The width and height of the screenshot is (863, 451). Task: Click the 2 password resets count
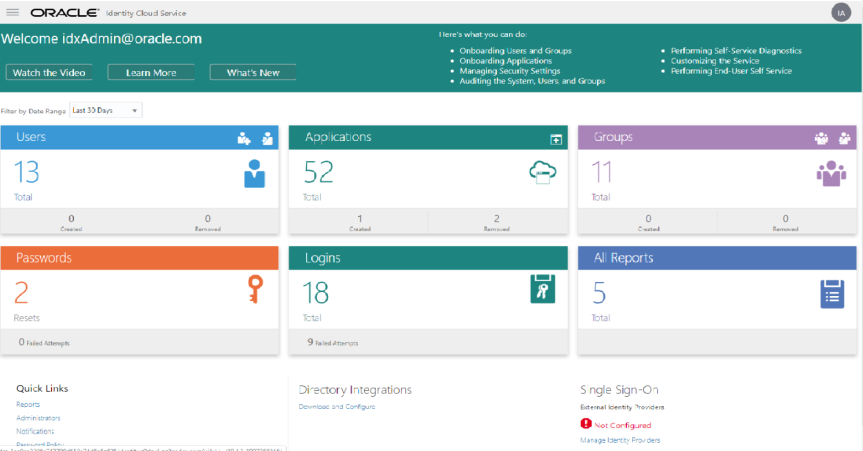[21, 293]
